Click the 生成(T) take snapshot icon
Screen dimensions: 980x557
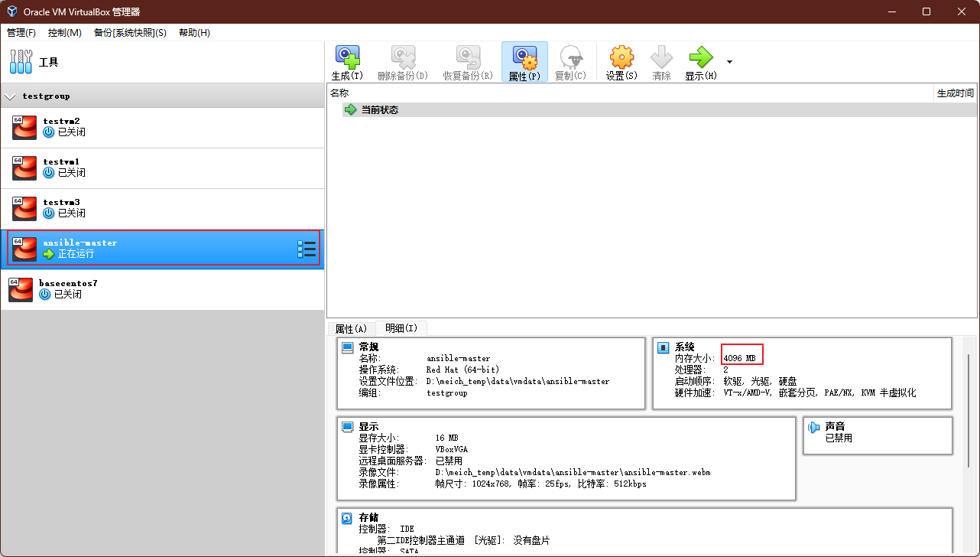tap(347, 57)
